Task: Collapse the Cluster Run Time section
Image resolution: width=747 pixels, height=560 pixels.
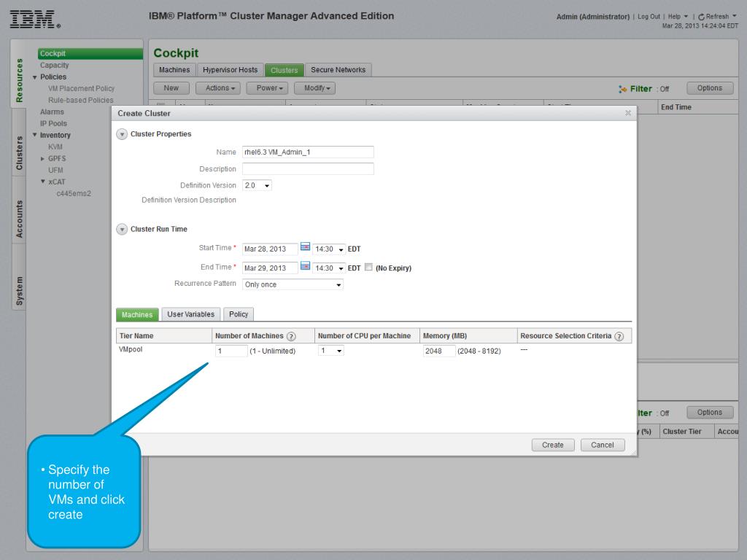Action: tap(122, 230)
